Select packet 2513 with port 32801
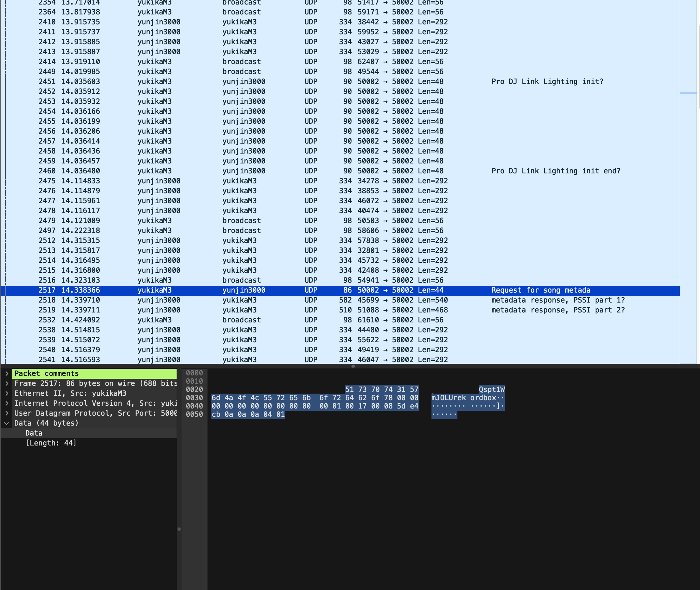This screenshot has width=700, height=590. pos(340,251)
